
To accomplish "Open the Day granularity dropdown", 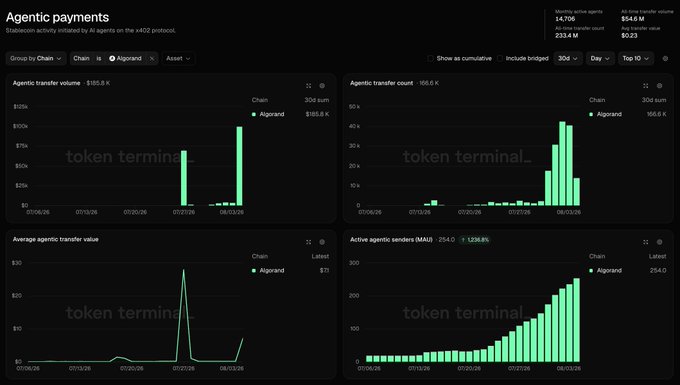I will point(600,59).
